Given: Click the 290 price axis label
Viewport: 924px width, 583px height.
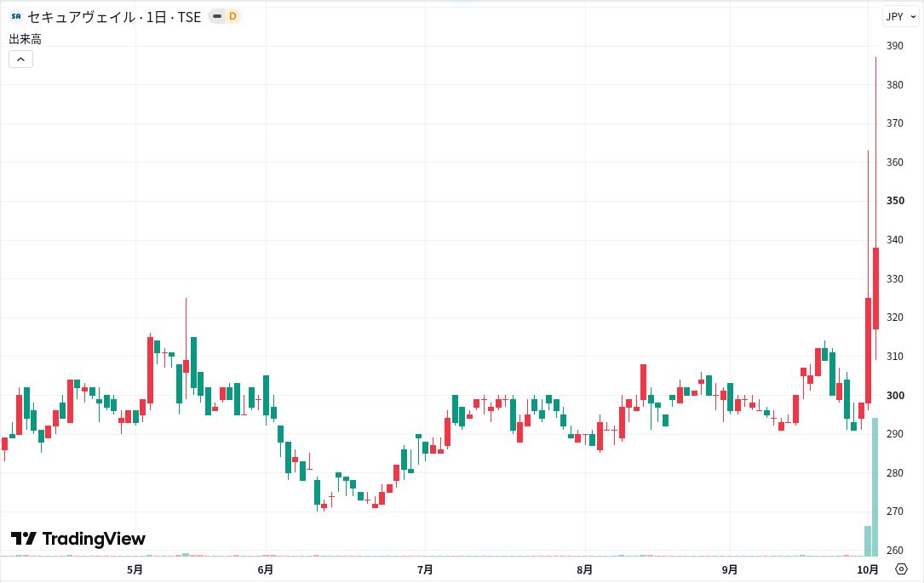Looking at the screenshot, I should (894, 434).
